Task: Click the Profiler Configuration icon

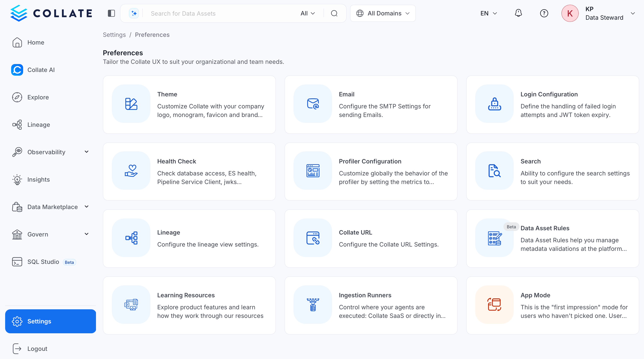Action: click(x=313, y=171)
